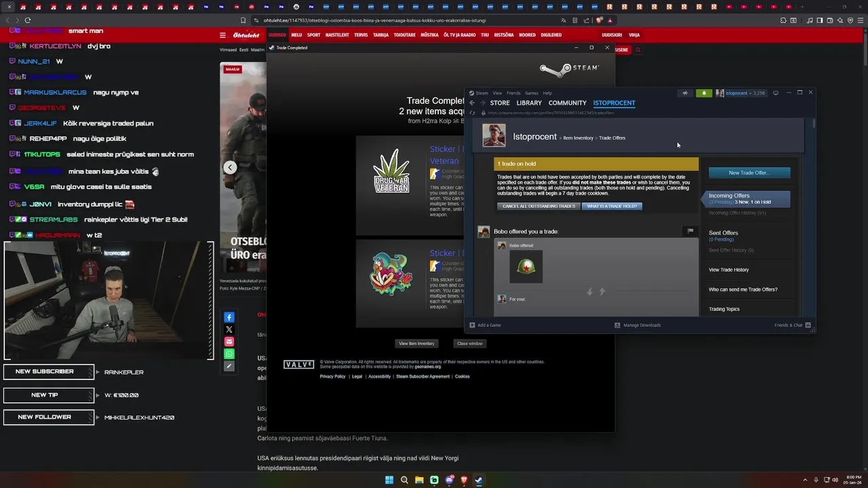Click the colorful bird sticker image
This screenshot has width=868, height=488.
click(x=390, y=274)
